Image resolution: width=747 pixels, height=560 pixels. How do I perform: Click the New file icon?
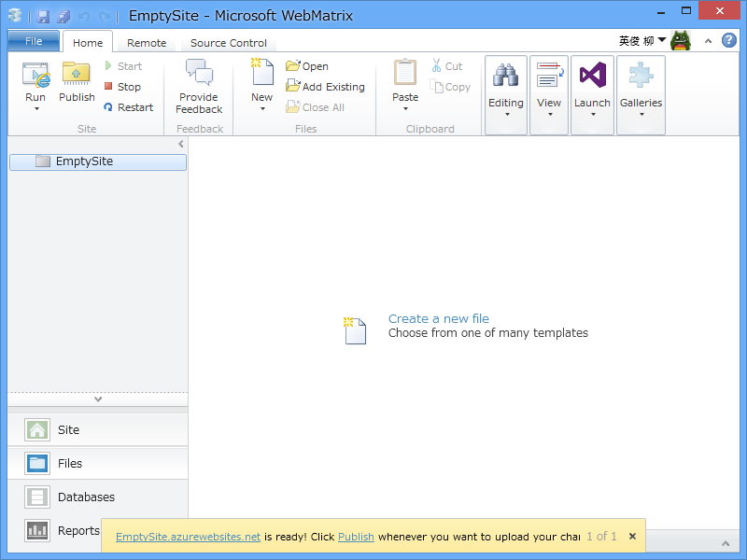coord(262,72)
